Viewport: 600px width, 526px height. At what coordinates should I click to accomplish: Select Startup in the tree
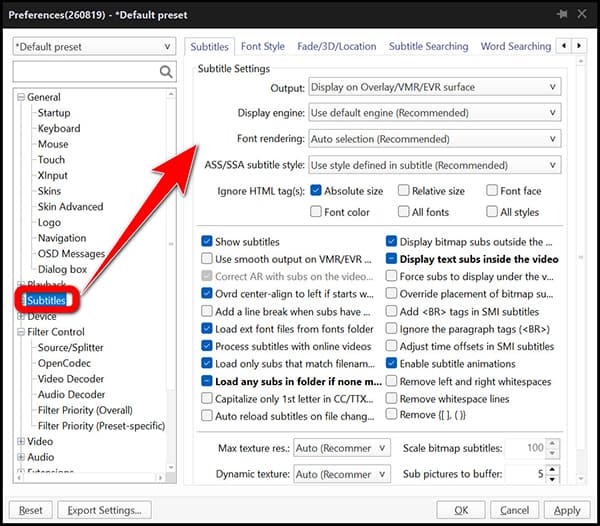click(54, 113)
